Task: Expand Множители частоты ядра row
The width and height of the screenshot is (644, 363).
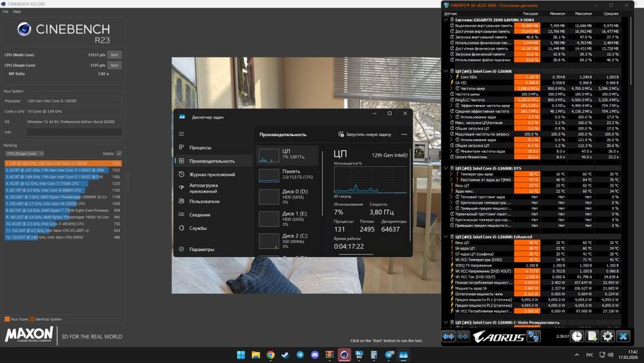Action: [451, 152]
